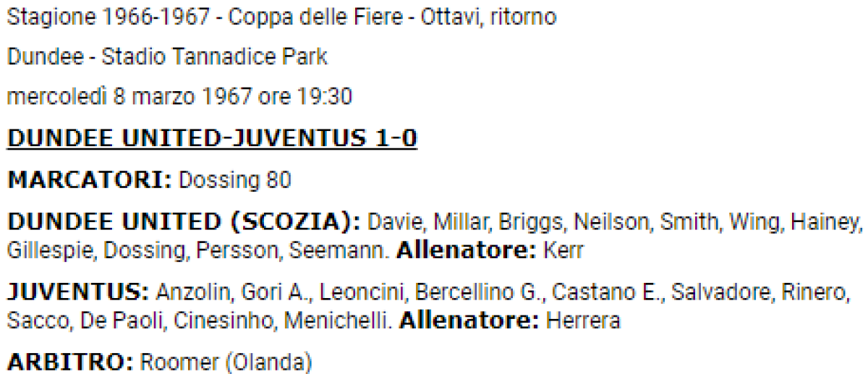Click the scorer entry 'Dossing 80'
This screenshot has width=868, height=374.
point(234,180)
